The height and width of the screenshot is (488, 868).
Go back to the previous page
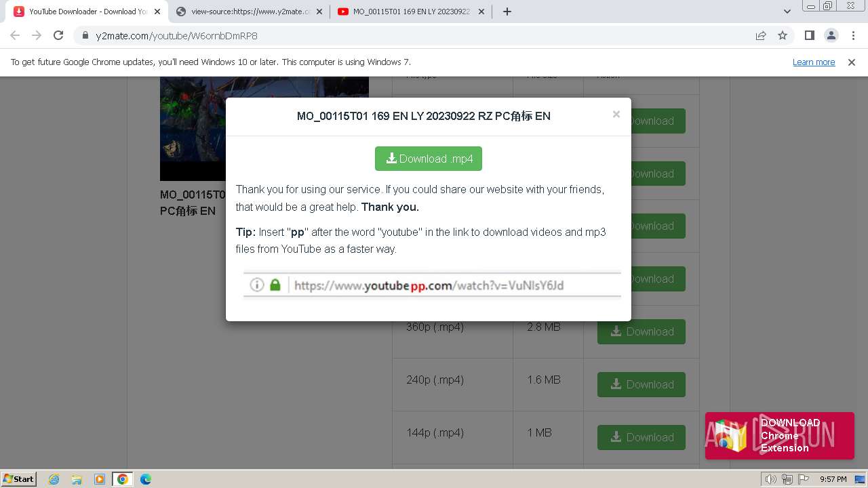15,35
